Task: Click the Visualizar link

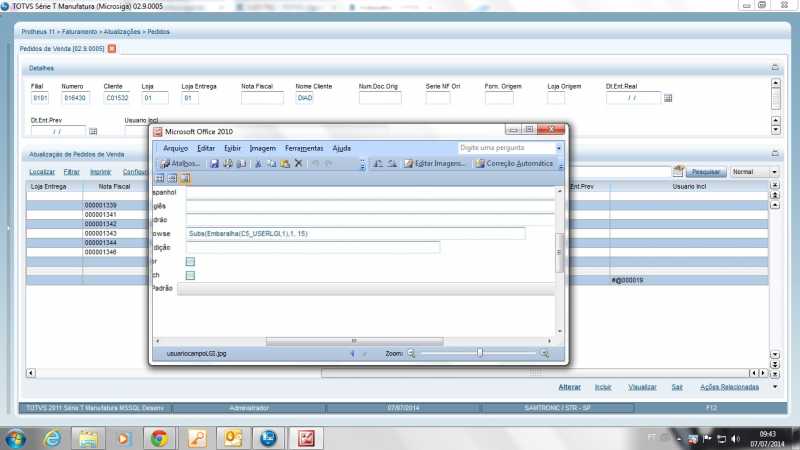Action: coord(642,387)
